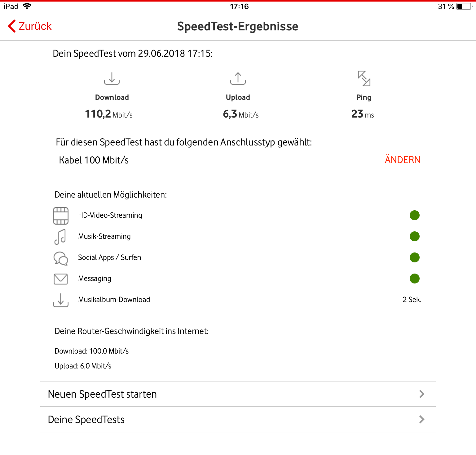Tap ÄNDERN to change connection type
476x455 pixels.
click(x=403, y=159)
